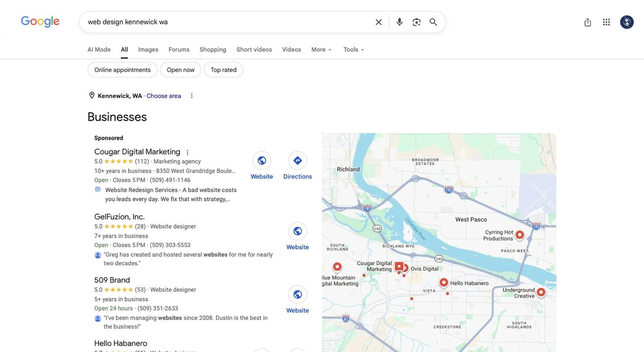Screen dimensions: 644x352
Task: Open the GelFuzion, Inc. listing title
Action: [x=119, y=217]
